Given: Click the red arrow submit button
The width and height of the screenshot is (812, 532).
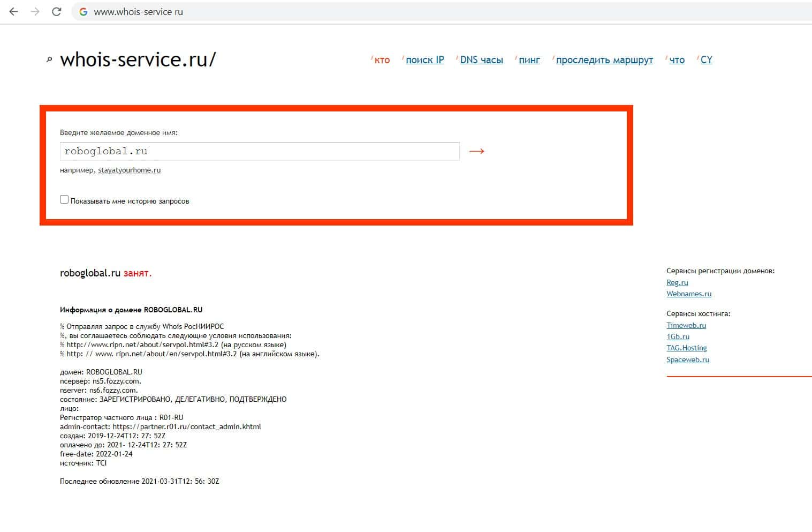Looking at the screenshot, I should point(476,152).
